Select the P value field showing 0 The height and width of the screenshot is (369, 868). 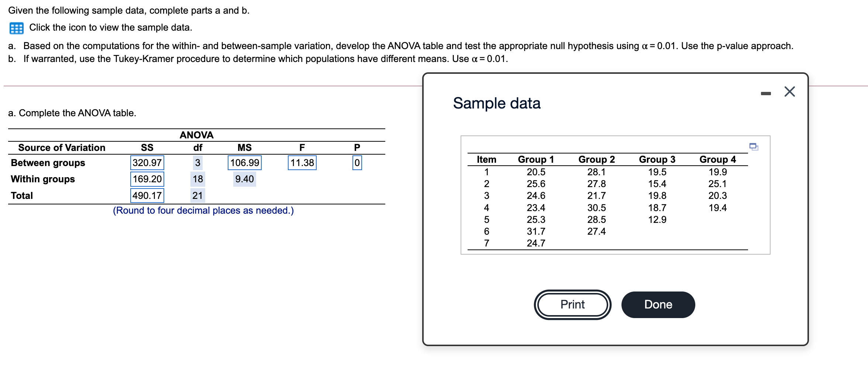(x=356, y=163)
